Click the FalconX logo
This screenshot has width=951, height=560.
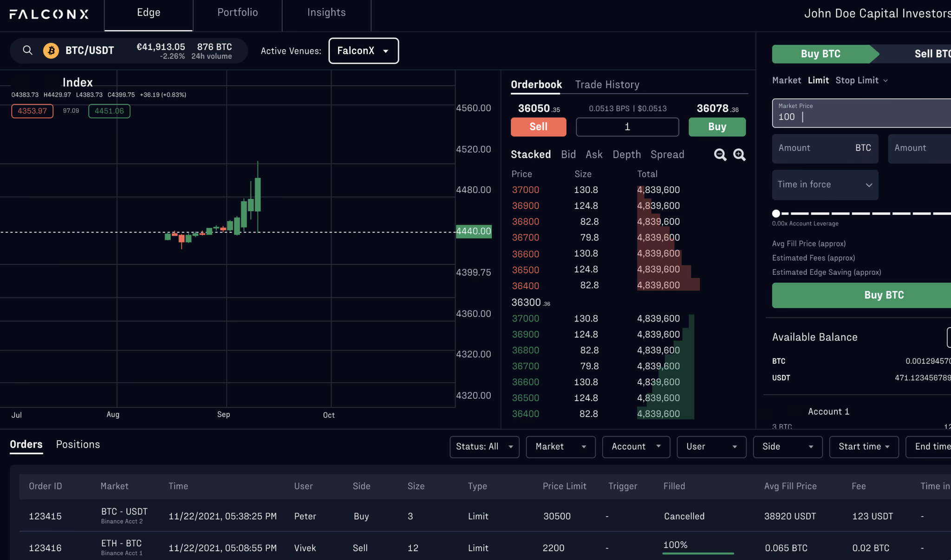pyautogui.click(x=49, y=14)
